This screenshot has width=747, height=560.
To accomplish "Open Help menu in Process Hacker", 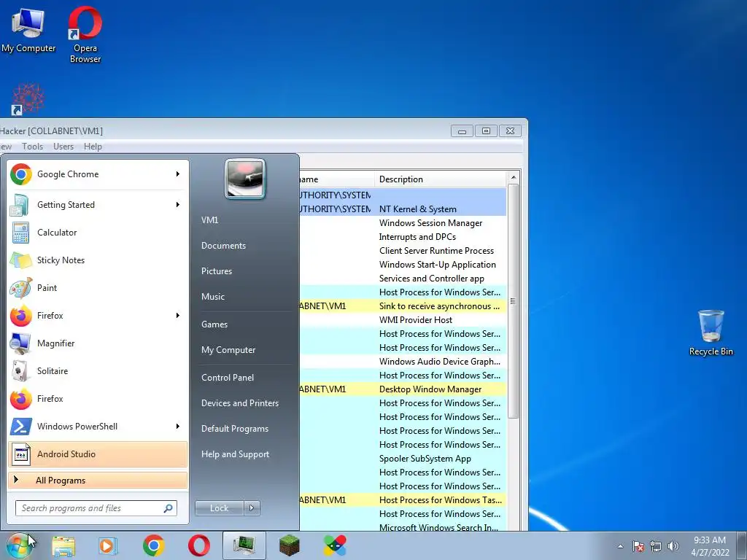I will coord(93,147).
